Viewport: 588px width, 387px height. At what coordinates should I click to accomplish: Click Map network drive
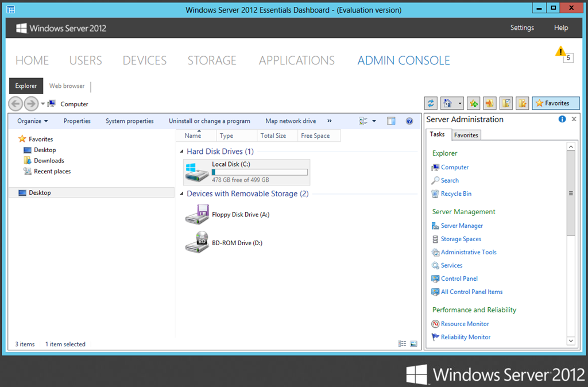click(x=291, y=121)
